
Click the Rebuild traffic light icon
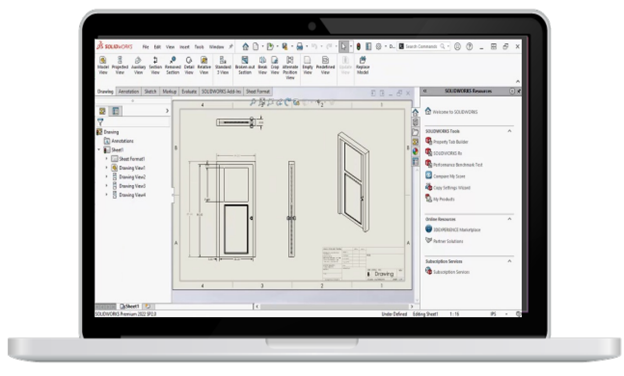pyautogui.click(x=358, y=47)
